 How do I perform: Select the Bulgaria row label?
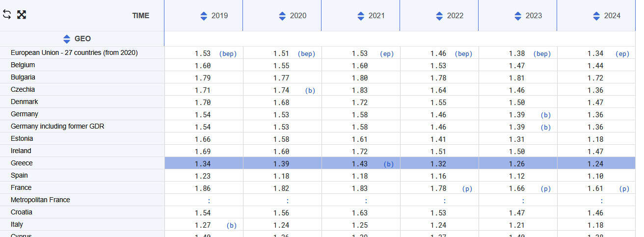23,77
